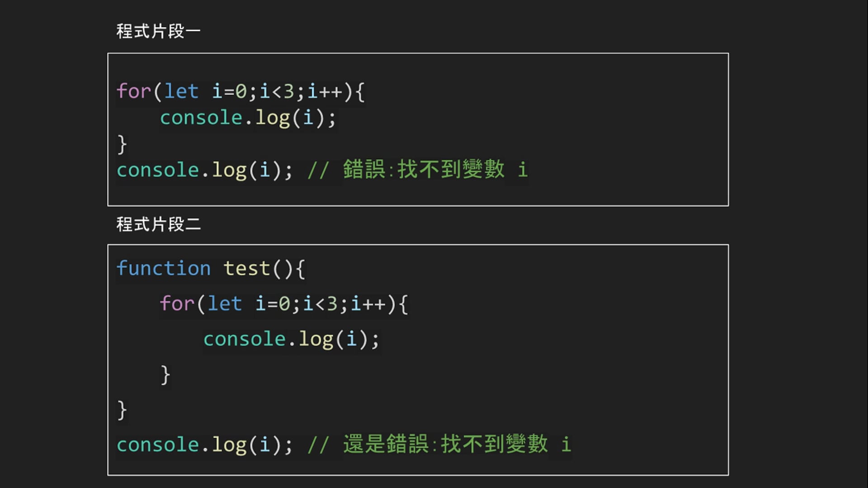The height and width of the screenshot is (488, 868).
Task: Click the "for" keyword inside the test function
Action: tap(177, 304)
